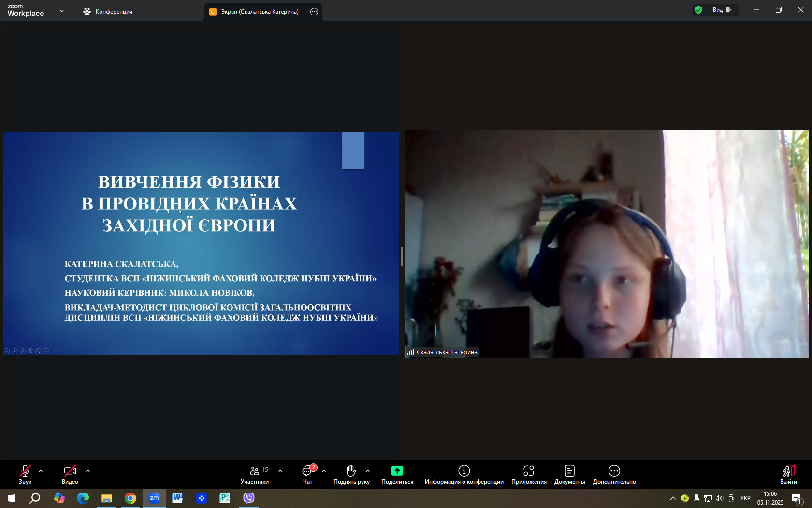812x508 pixels.
Task: Open Информация о конференции
Action: coord(464,474)
